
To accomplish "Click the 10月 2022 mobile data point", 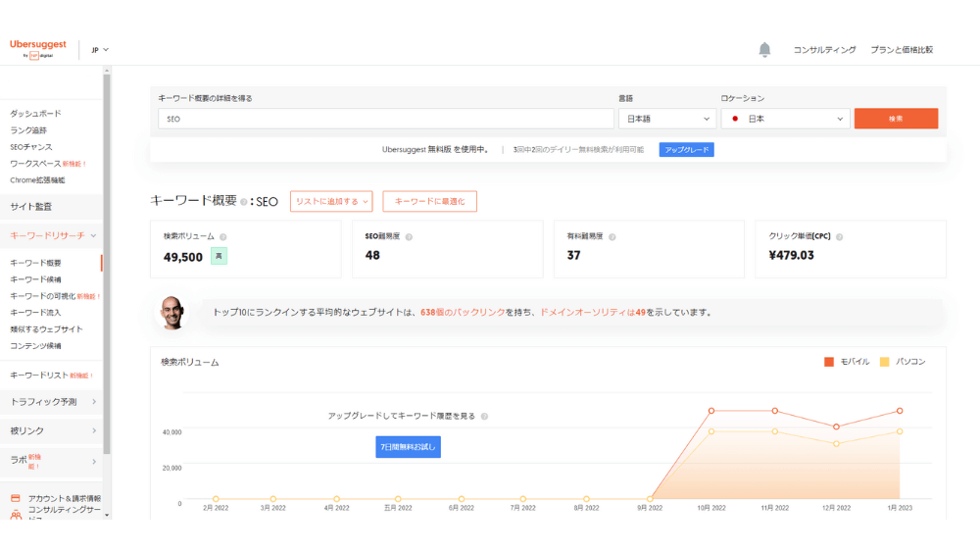I will (x=711, y=411).
